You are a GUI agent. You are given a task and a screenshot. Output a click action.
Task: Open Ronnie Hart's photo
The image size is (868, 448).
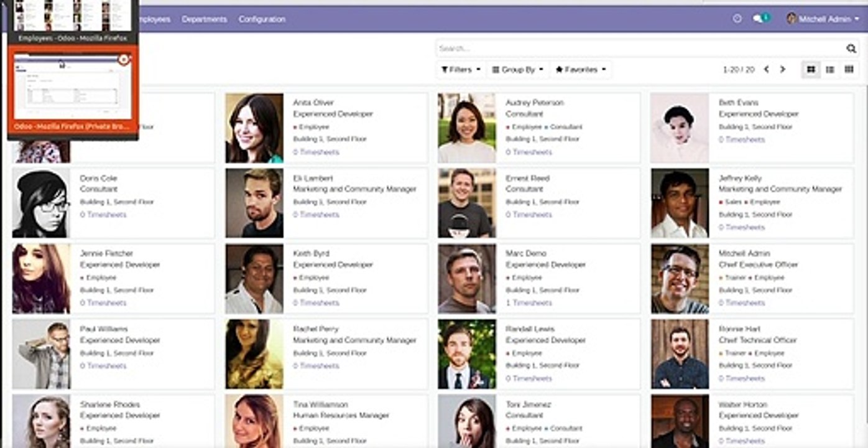[680, 355]
